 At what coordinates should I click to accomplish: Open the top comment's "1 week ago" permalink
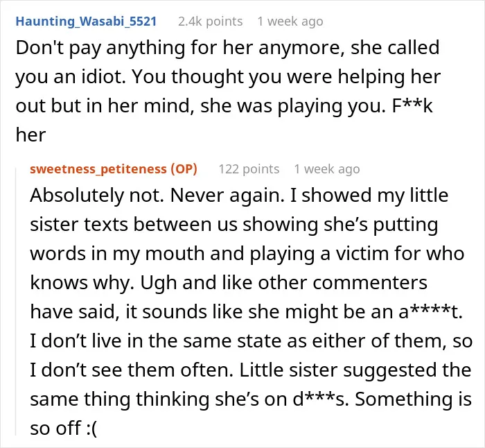[290, 21]
